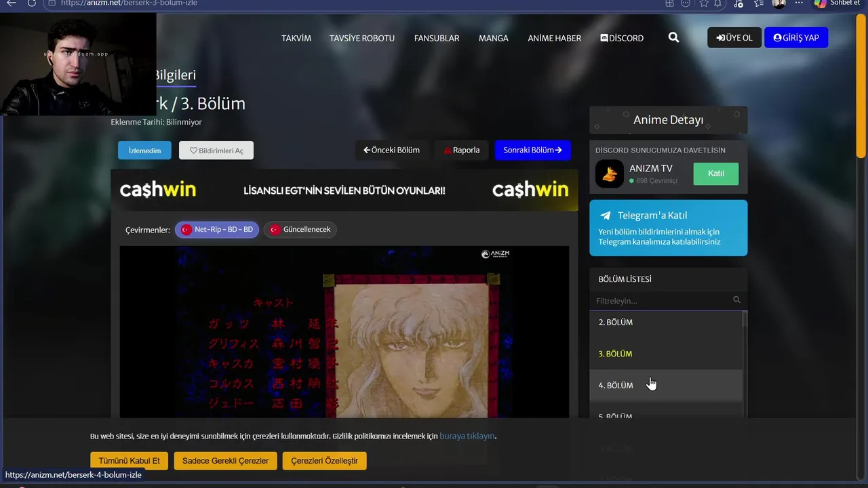This screenshot has height=488, width=868.
Task: Toggle Bildirimleri Aç notifications button
Action: click(x=216, y=150)
